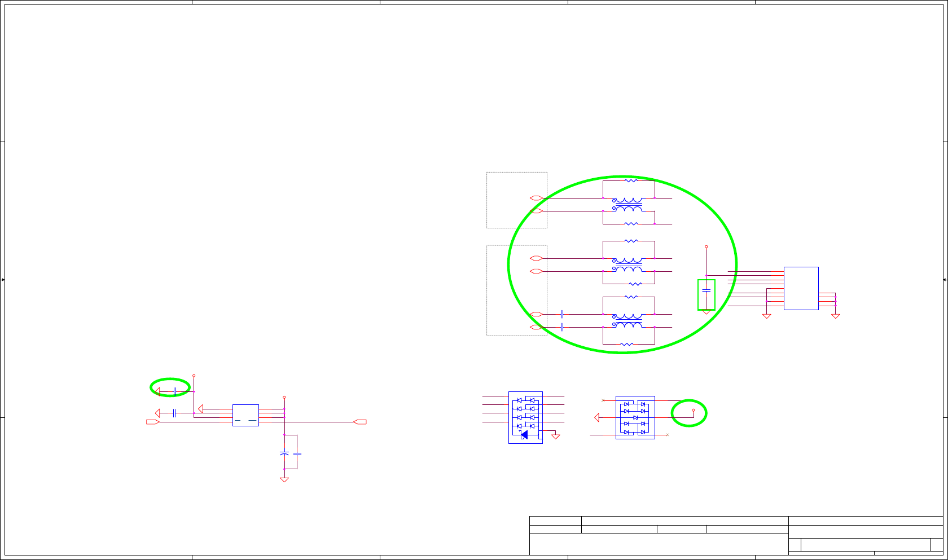This screenshot has width=948, height=560.
Task: Click ground symbol under green-boxed capacitor
Action: click(706, 311)
